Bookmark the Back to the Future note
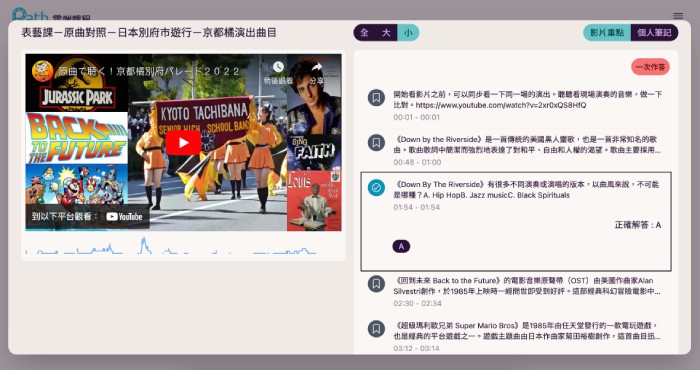The width and height of the screenshot is (700, 370). point(376,284)
